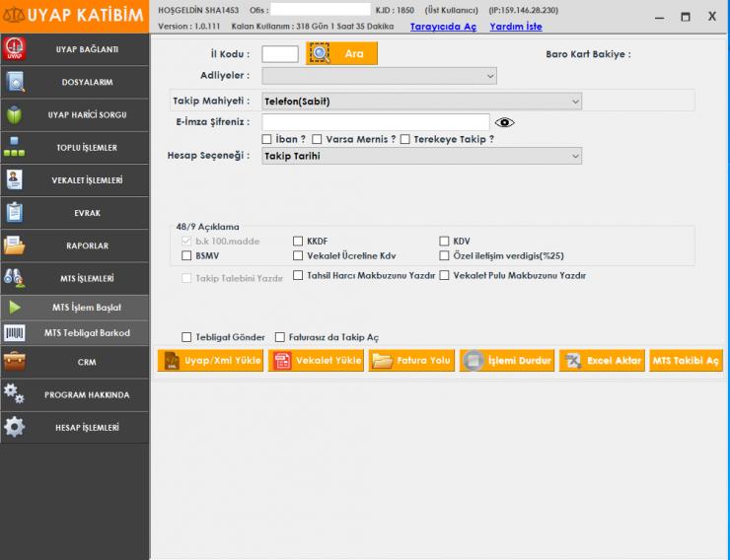Go to DOSYALARIM section
This screenshot has height=560, width=730.
pos(75,82)
